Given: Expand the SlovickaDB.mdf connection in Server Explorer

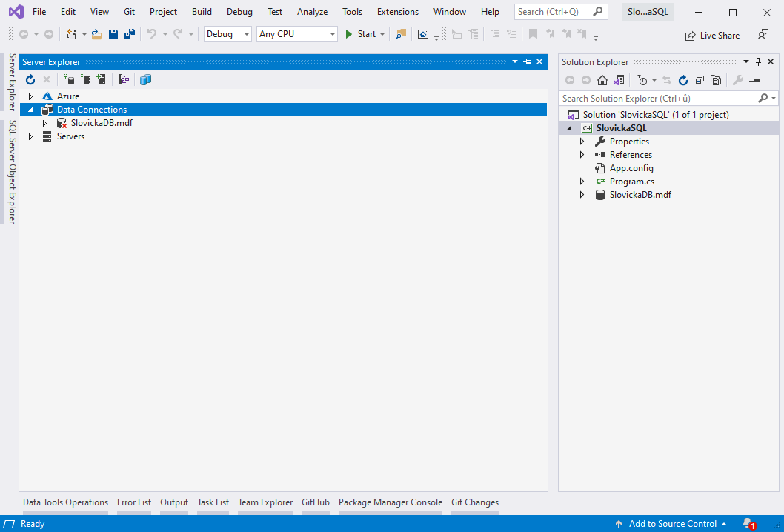Looking at the screenshot, I should coord(44,123).
